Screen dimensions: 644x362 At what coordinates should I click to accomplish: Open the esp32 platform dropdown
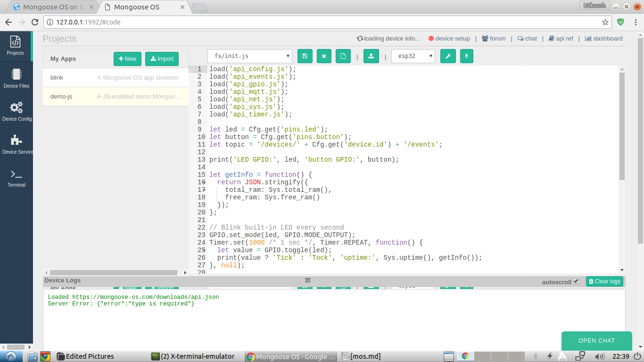413,56
